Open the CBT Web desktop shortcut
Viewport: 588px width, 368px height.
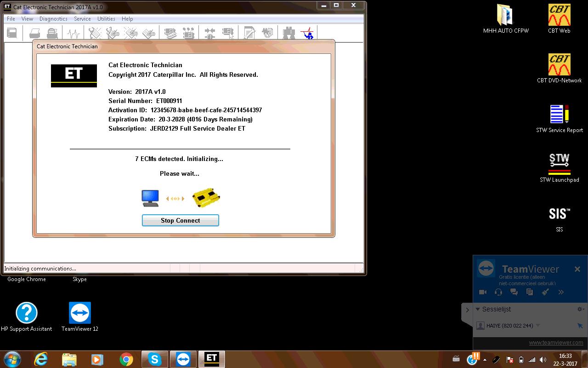tap(559, 19)
